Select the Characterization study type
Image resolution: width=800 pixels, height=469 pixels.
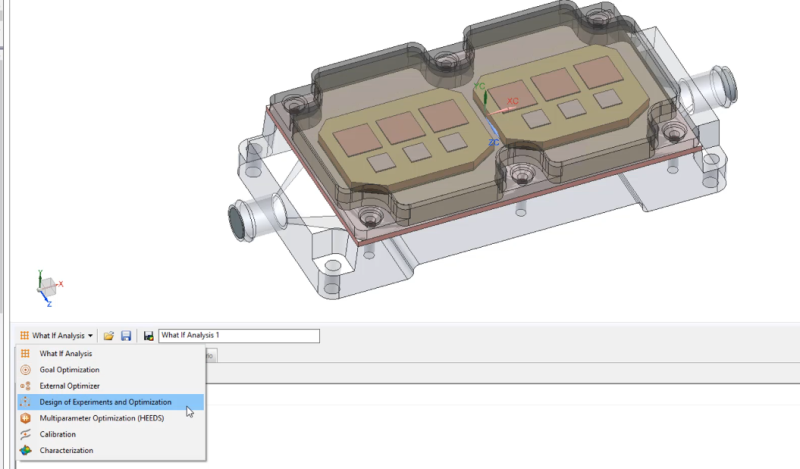pos(66,450)
